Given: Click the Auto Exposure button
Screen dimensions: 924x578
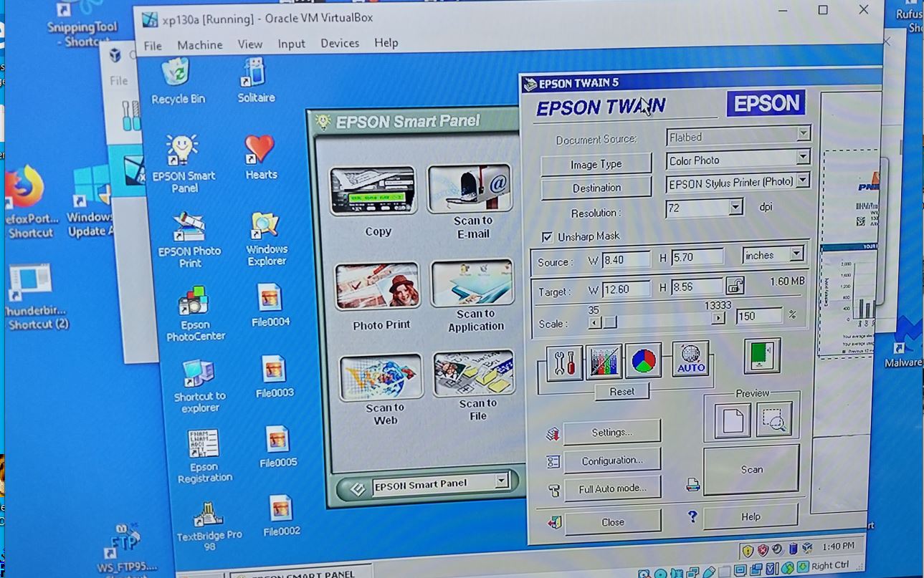Looking at the screenshot, I should point(690,359).
